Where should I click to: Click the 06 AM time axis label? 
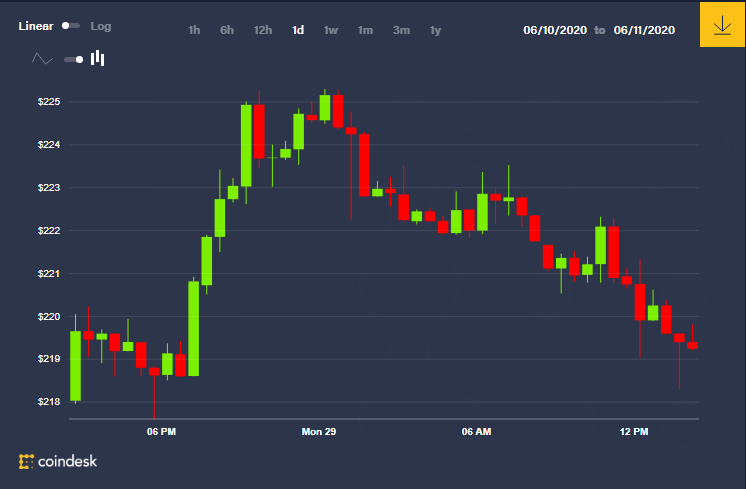click(x=476, y=431)
